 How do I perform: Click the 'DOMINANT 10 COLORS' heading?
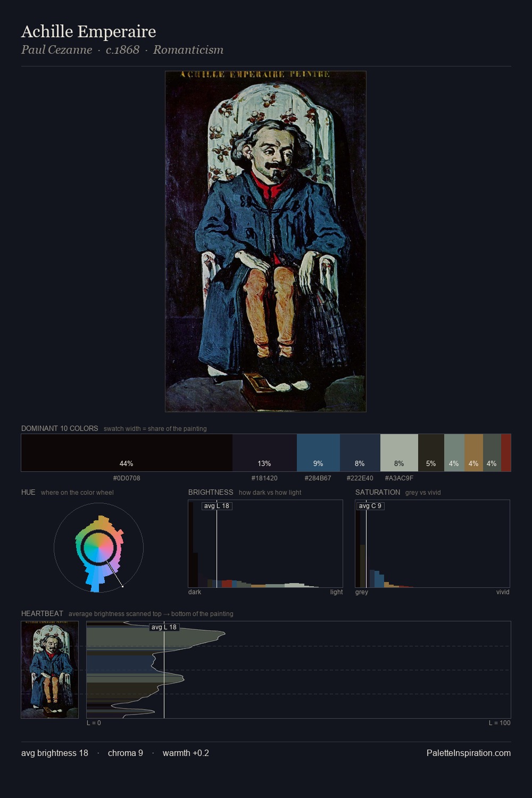60,428
